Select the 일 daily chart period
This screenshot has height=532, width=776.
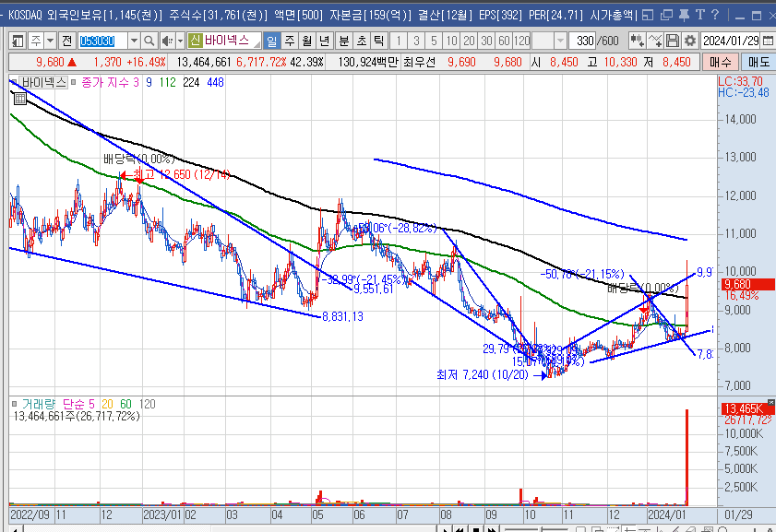click(x=271, y=41)
